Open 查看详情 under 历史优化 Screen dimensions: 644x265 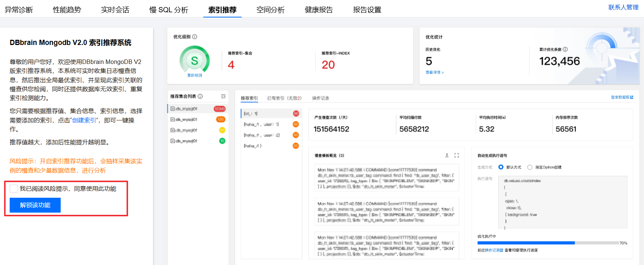(434, 72)
